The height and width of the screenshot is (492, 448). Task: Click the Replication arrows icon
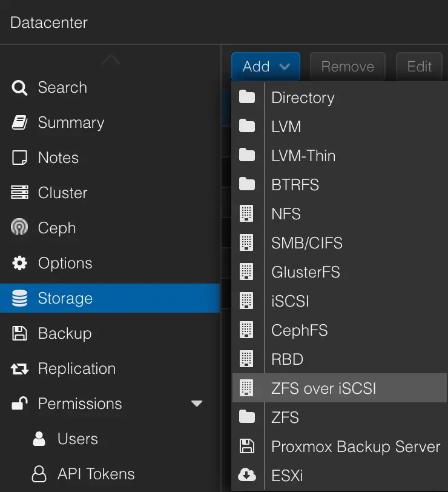(x=19, y=368)
